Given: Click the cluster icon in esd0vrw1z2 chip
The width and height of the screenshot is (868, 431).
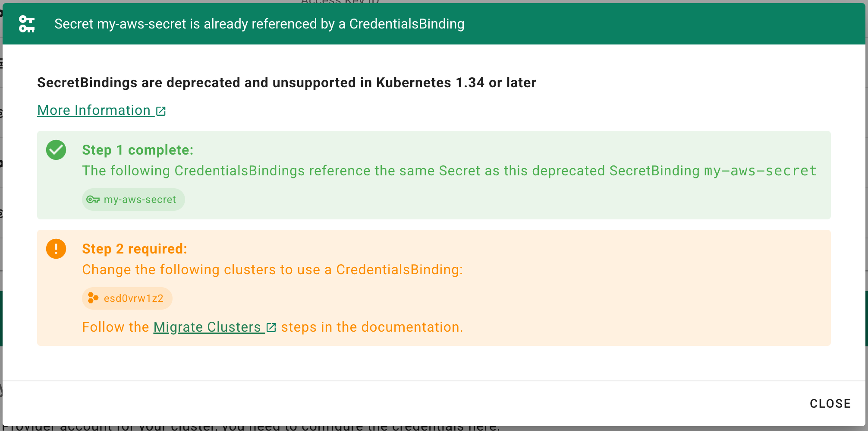Looking at the screenshot, I should tap(93, 298).
